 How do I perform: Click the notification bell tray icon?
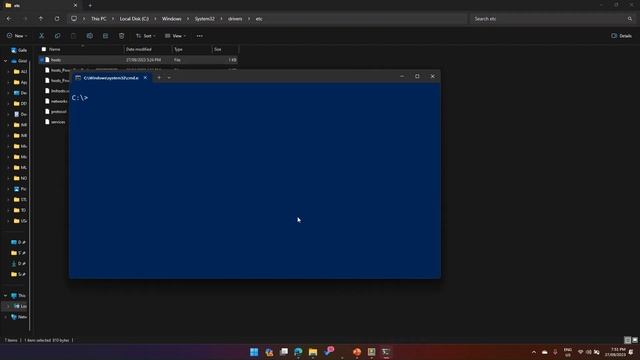pyautogui.click(x=631, y=352)
